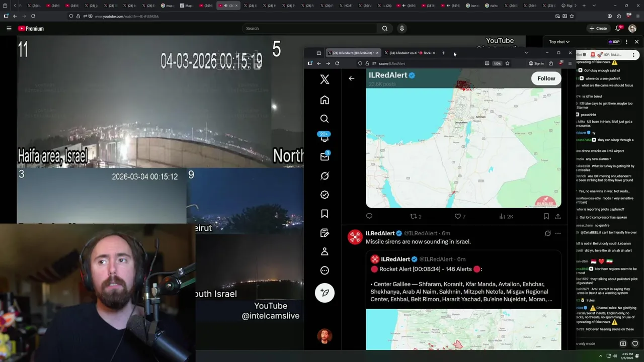Share the map post
Viewport: 644px width, 362px height.
tap(558, 216)
